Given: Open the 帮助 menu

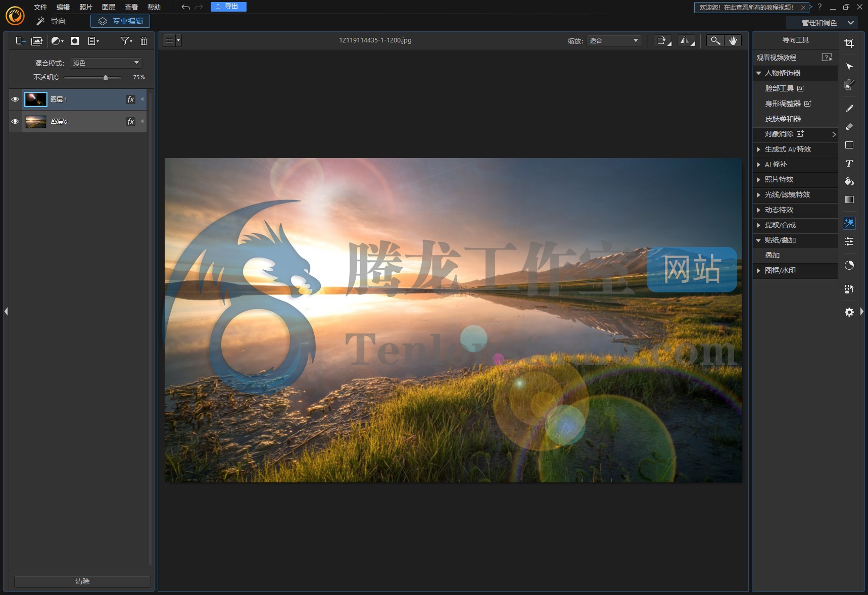Looking at the screenshot, I should pos(154,7).
